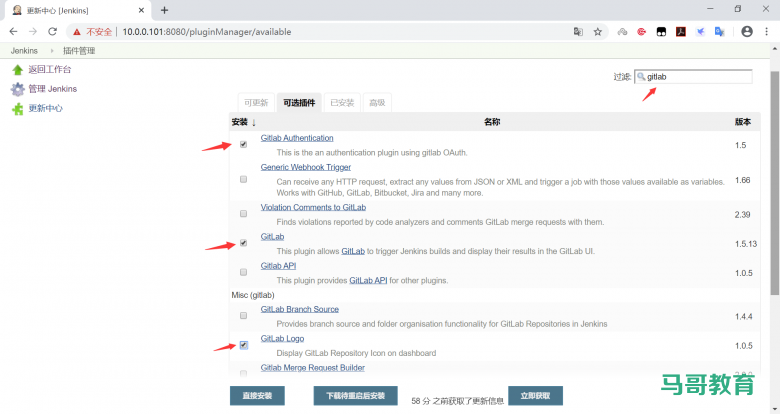Click the green puzzle piece update center icon

17,108
